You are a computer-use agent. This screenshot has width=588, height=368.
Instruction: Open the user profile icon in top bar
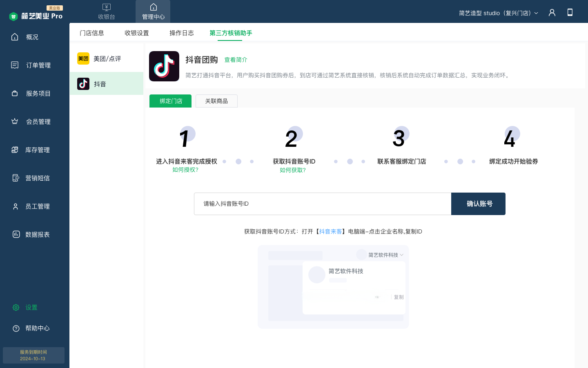click(x=552, y=13)
